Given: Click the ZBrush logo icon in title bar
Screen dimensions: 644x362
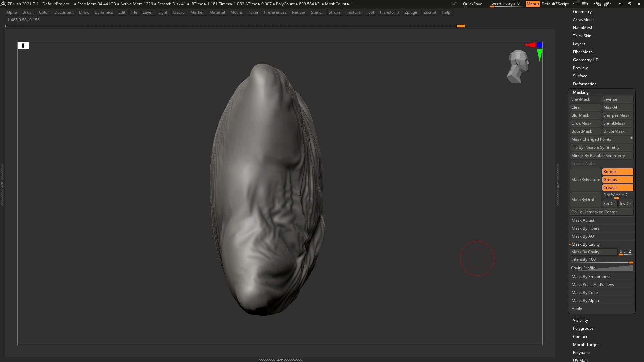Looking at the screenshot, I should [x=3, y=4].
